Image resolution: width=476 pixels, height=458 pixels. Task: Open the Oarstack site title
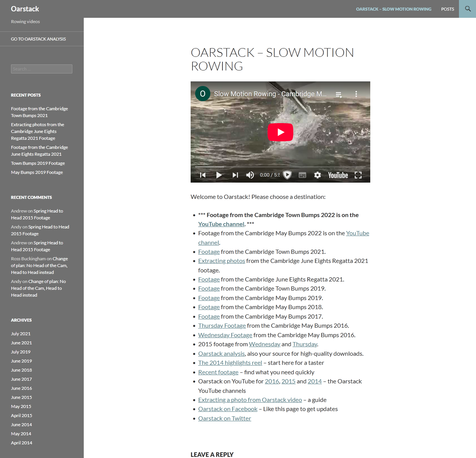click(x=25, y=9)
